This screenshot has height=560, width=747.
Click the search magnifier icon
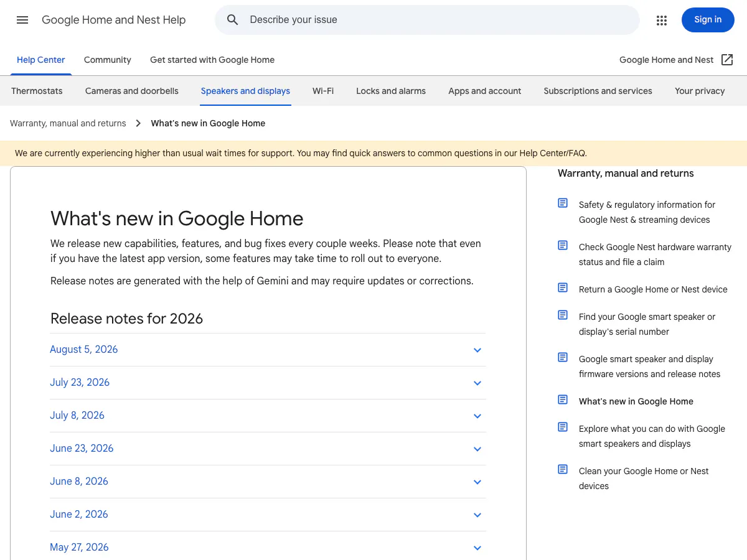pyautogui.click(x=232, y=20)
